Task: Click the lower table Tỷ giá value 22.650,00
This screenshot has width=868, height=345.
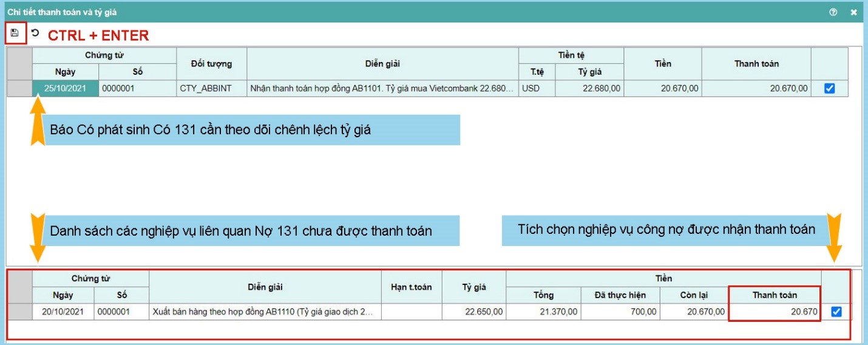Action: pyautogui.click(x=473, y=312)
